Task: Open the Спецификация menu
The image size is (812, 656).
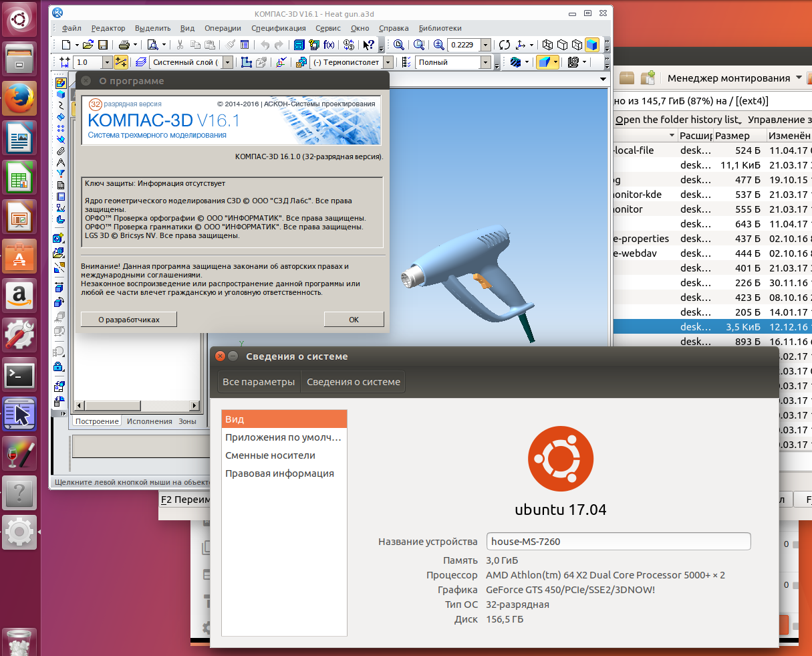Action: click(x=278, y=28)
